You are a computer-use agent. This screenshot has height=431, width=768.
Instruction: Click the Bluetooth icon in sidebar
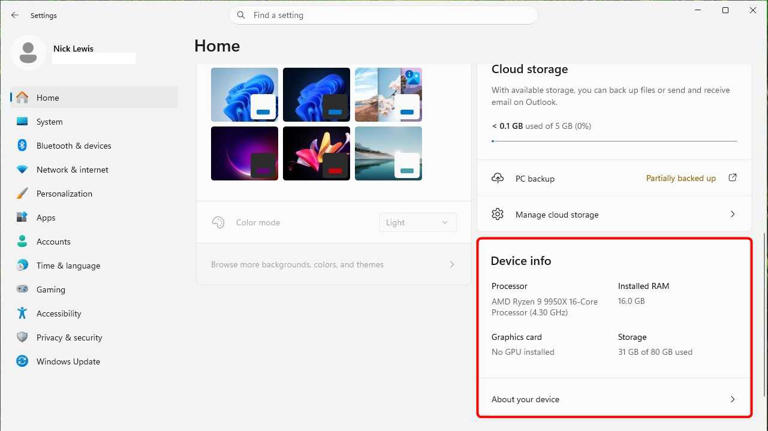pos(22,145)
